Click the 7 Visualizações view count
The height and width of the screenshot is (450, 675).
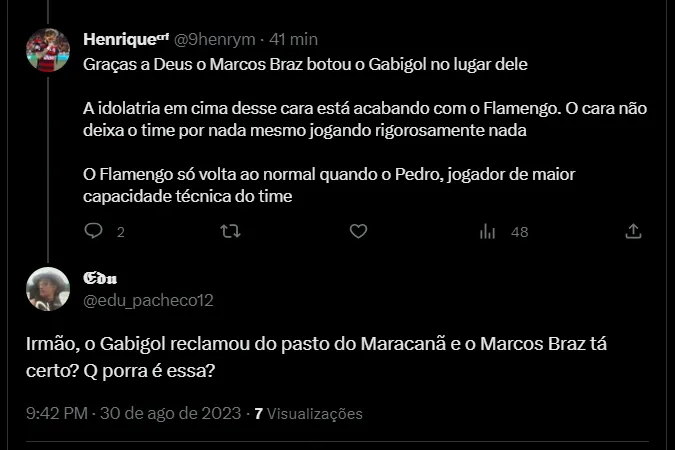pos(309,413)
